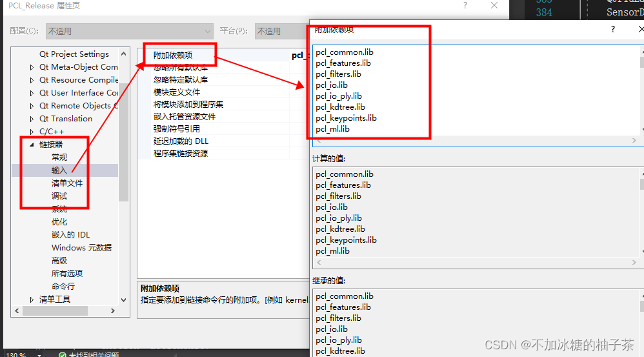This screenshot has width=644, height=357.
Task: Click the 附加依赖项 property row
Action: tap(224, 55)
